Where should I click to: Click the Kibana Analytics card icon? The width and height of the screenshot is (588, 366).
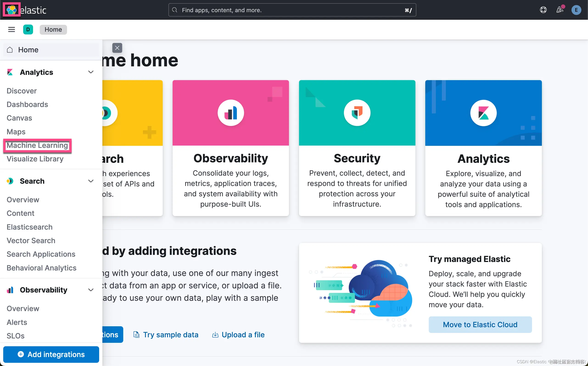(x=483, y=113)
